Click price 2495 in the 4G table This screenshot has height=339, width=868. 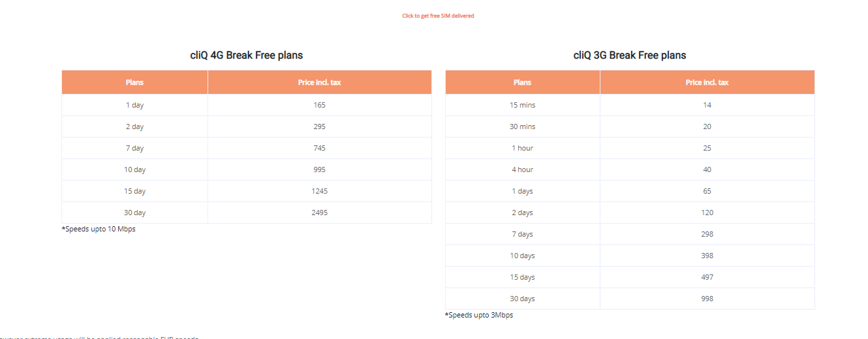(x=319, y=213)
